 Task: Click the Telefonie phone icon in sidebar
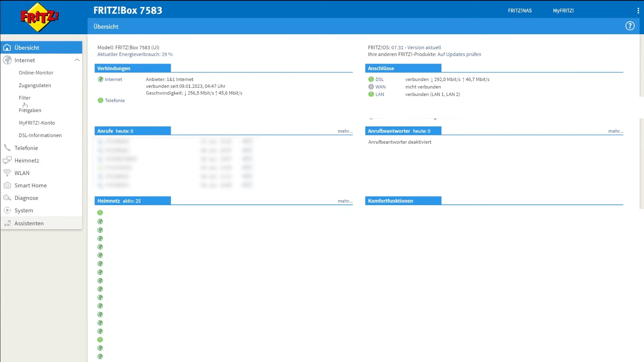(7, 148)
